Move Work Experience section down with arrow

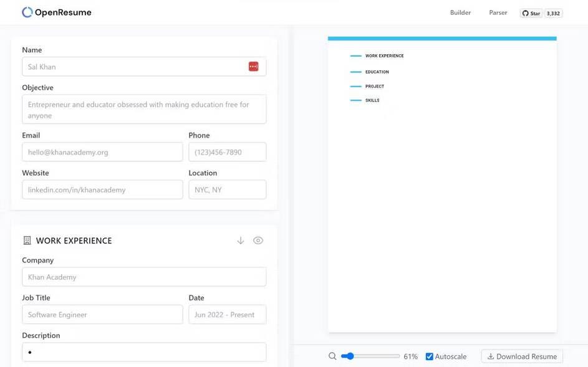tap(241, 241)
